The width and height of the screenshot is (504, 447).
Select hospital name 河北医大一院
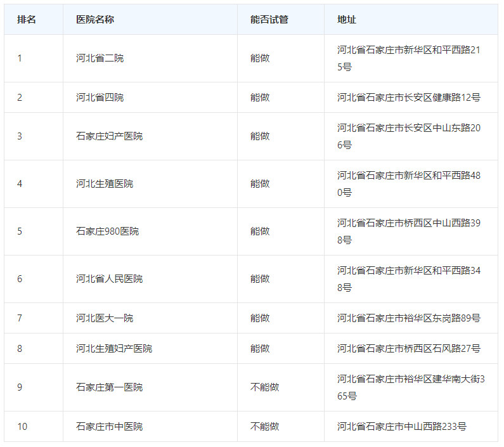pos(105,318)
